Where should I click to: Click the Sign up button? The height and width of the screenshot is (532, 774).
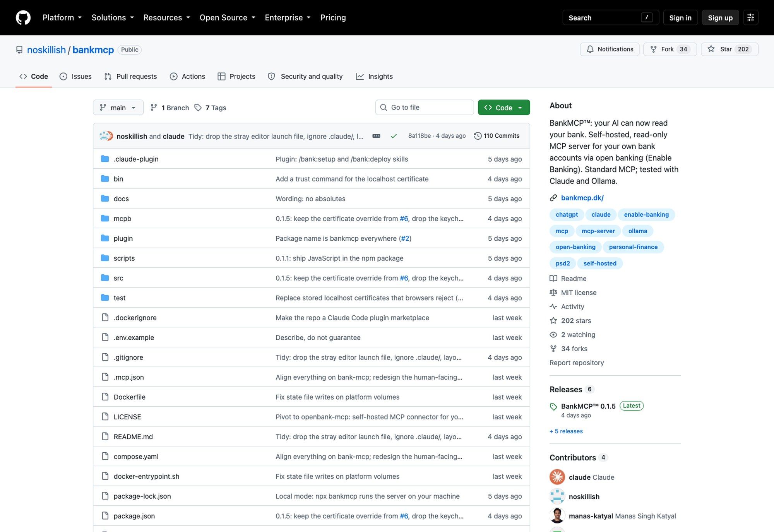click(x=720, y=18)
